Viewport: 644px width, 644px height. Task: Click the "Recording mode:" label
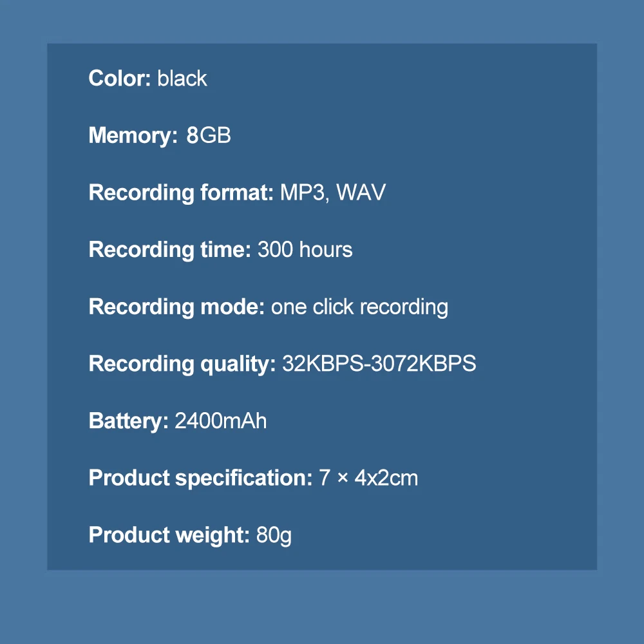click(176, 307)
